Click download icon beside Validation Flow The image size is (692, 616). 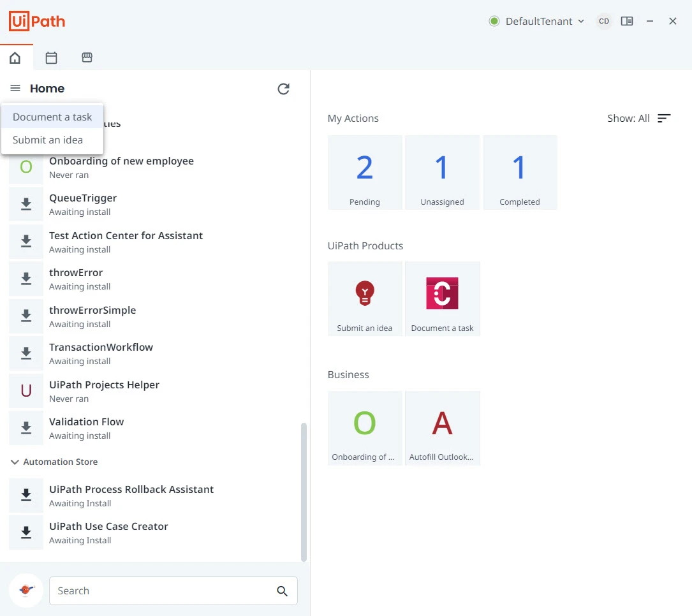click(26, 428)
